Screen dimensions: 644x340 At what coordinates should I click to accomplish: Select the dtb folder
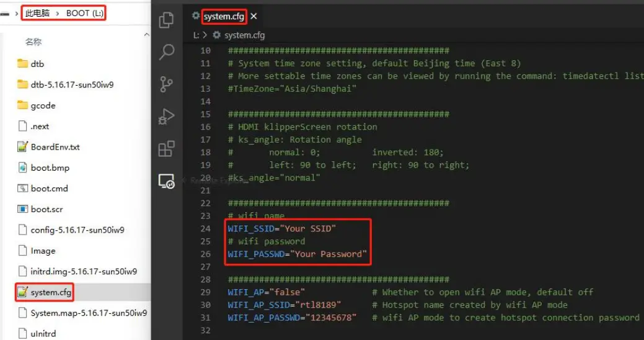pos(37,64)
